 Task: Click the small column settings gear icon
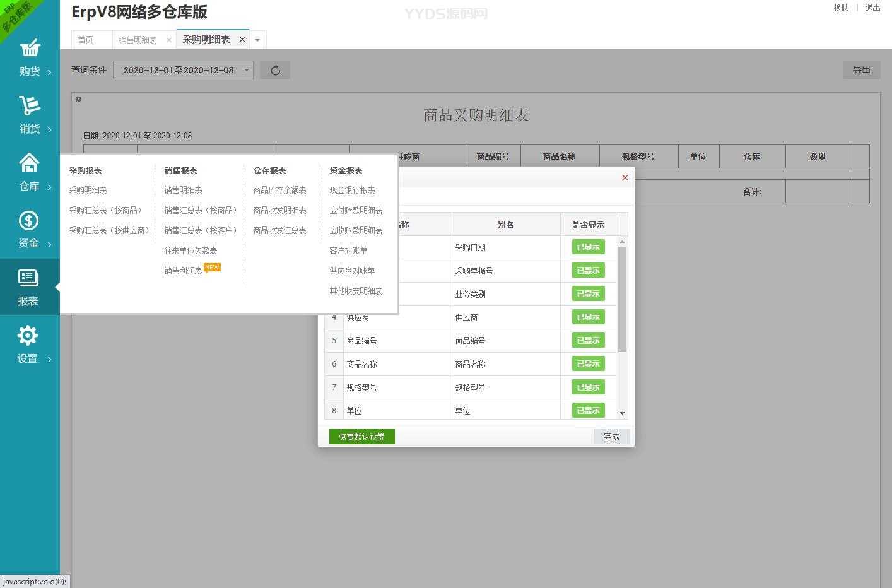(x=78, y=99)
